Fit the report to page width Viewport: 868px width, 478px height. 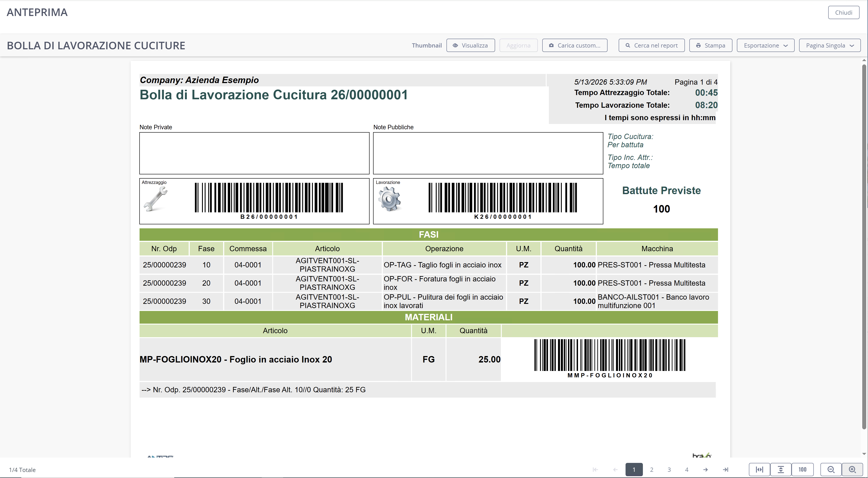[760, 470]
